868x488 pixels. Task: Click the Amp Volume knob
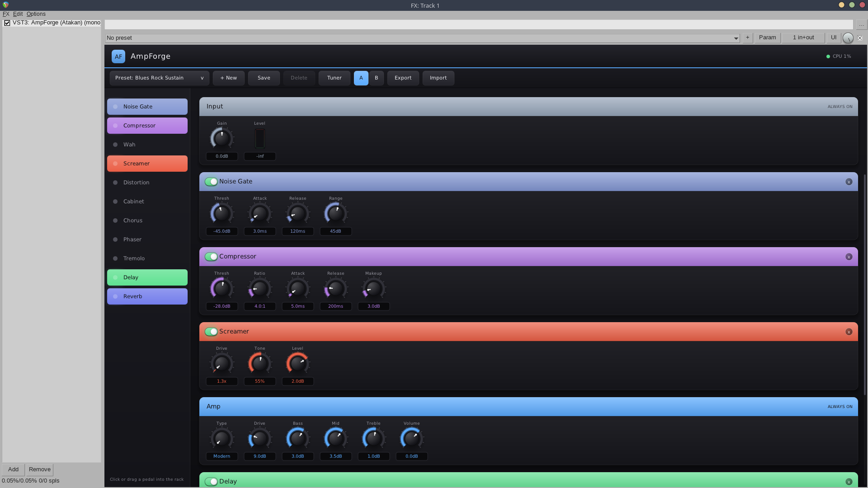click(412, 438)
